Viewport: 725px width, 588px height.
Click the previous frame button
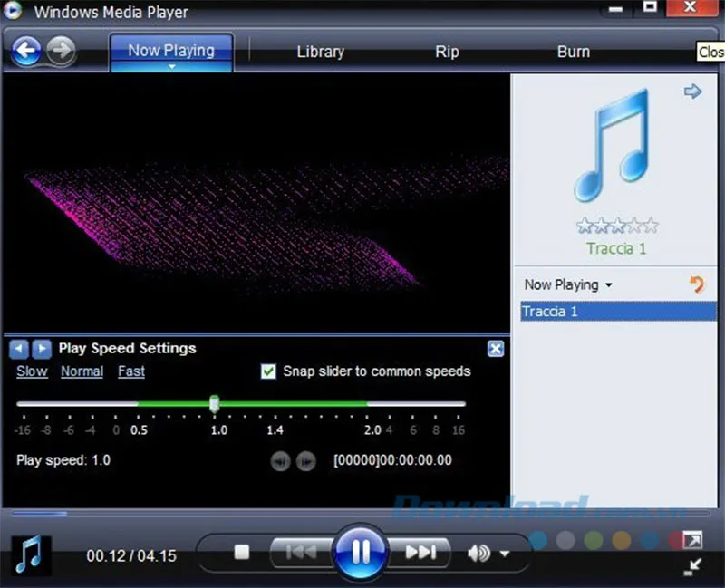tap(280, 461)
